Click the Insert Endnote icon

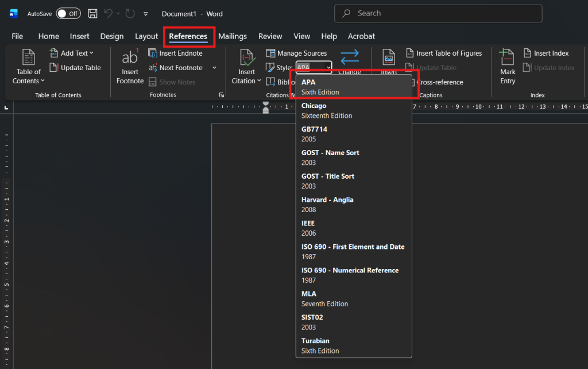click(x=152, y=53)
